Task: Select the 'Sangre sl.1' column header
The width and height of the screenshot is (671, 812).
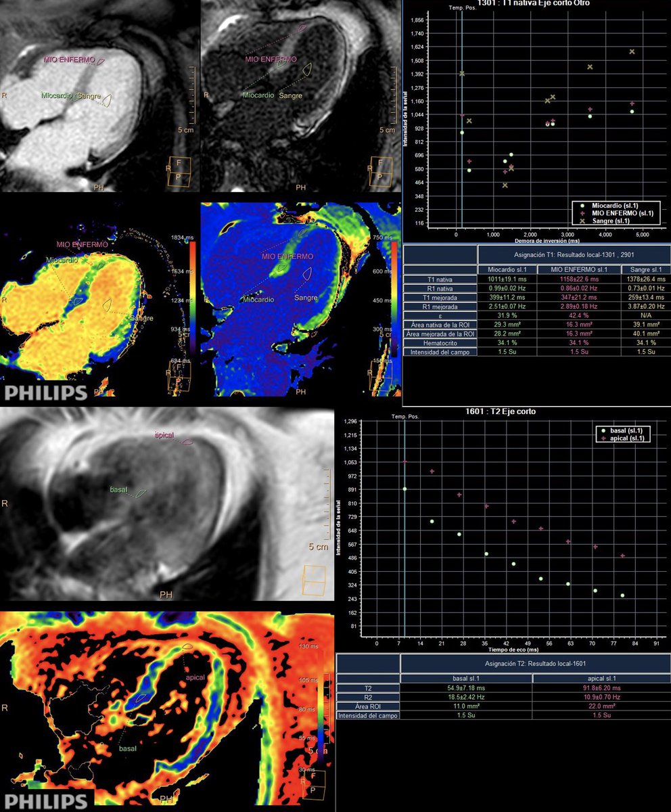Action: [645, 270]
